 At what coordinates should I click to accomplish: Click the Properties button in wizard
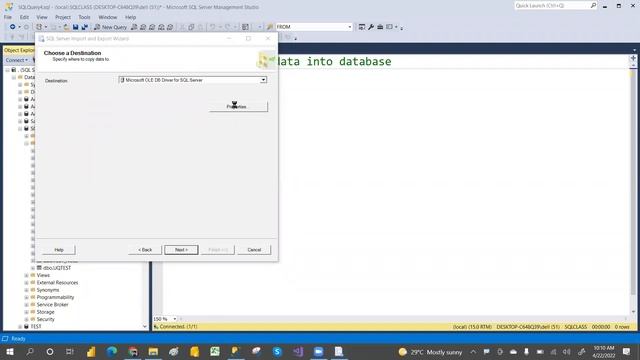[x=238, y=107]
